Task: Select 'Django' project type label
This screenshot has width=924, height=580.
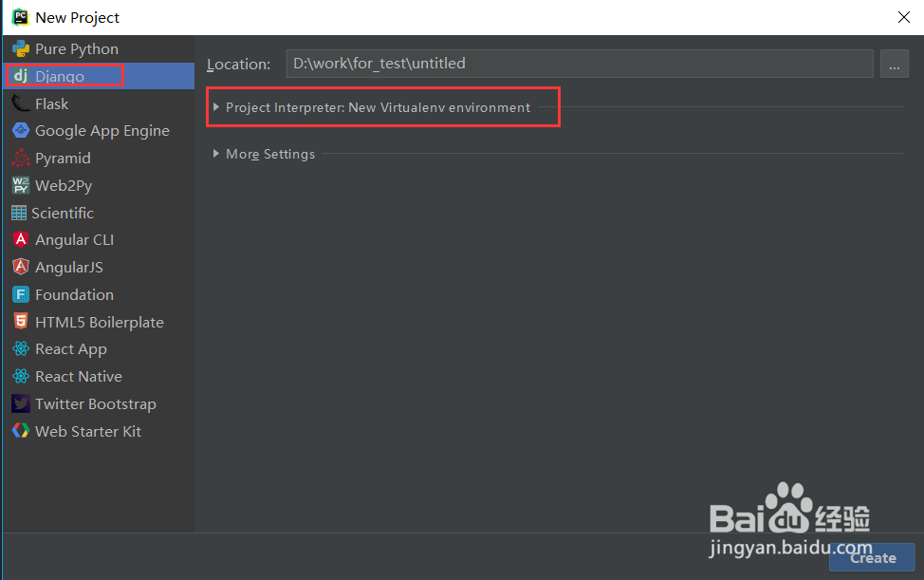Action: (60, 76)
